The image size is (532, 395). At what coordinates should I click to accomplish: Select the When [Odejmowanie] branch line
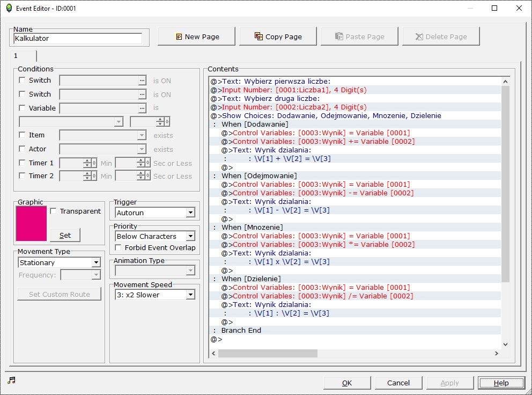tap(355, 176)
